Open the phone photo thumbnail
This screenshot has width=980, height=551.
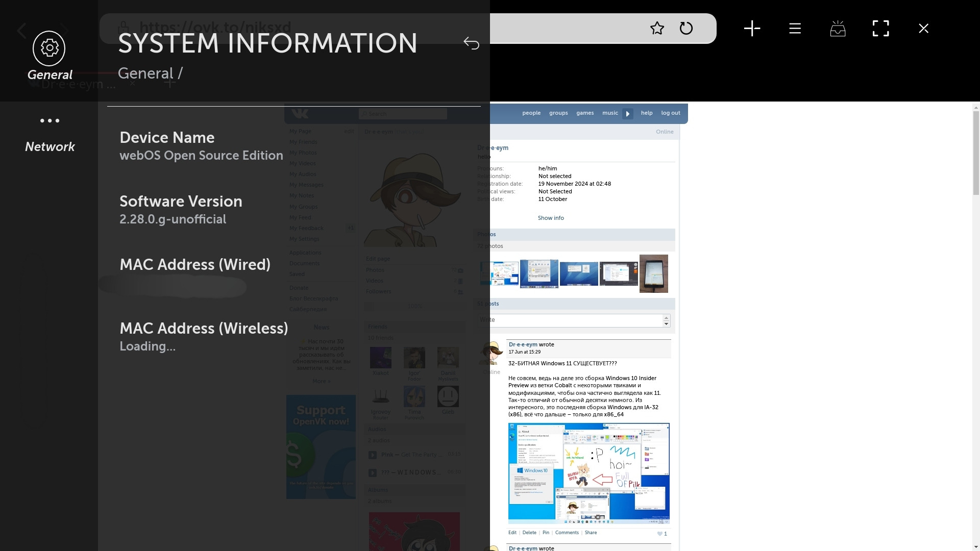tap(653, 274)
